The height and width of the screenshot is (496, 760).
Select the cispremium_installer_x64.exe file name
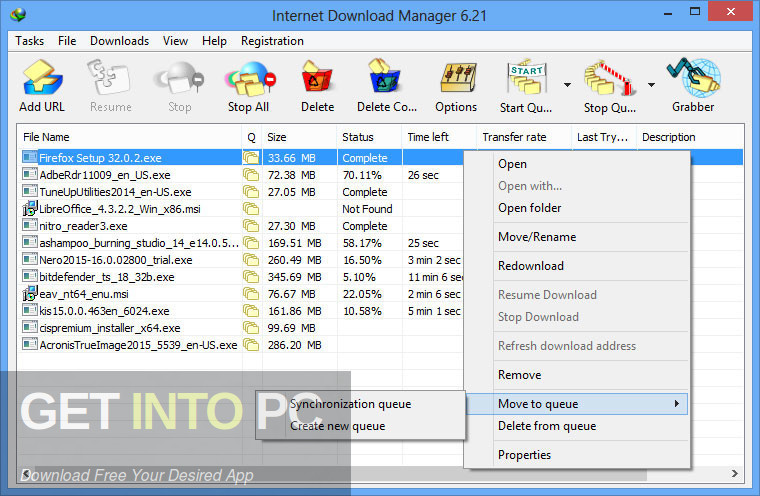pyautogui.click(x=110, y=328)
